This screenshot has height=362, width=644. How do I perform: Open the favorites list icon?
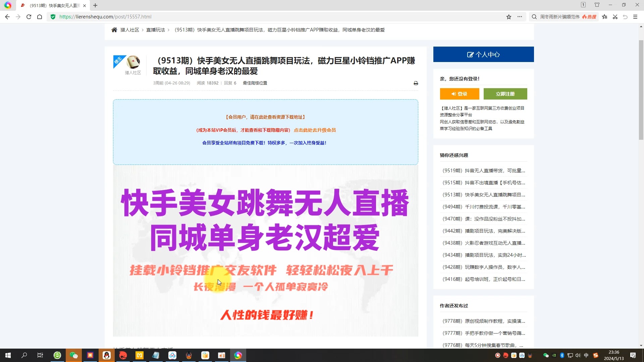click(x=605, y=17)
